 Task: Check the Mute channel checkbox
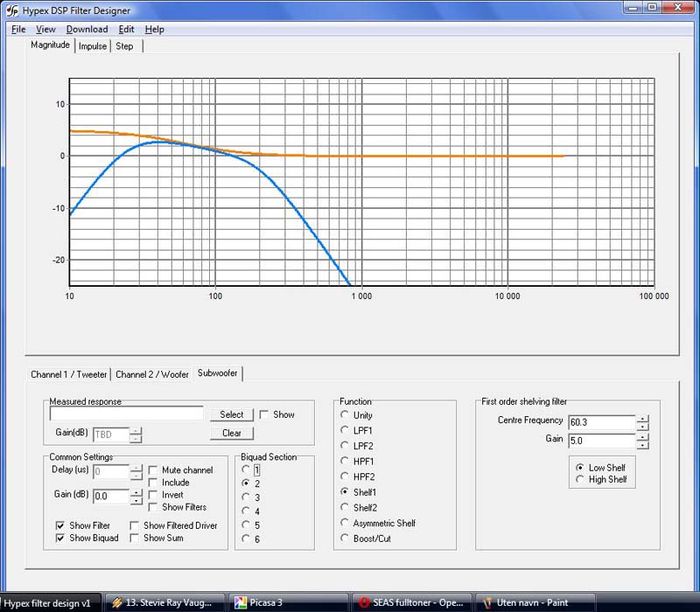152,470
